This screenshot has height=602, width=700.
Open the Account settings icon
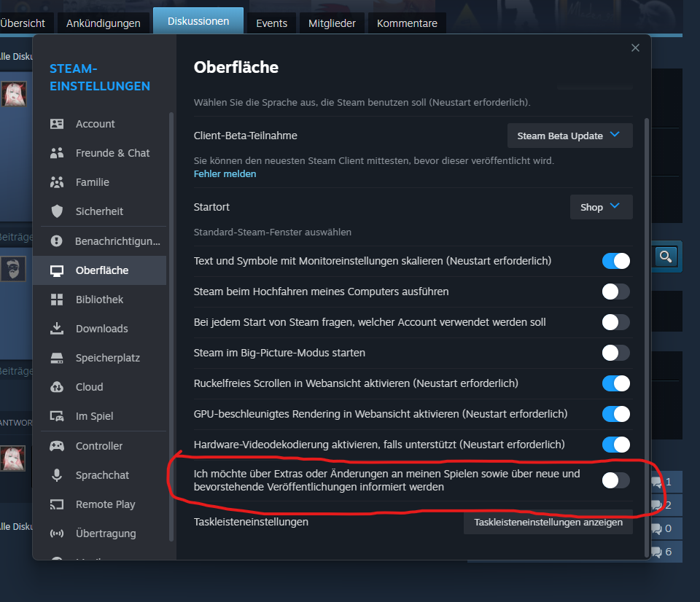pyautogui.click(x=57, y=124)
